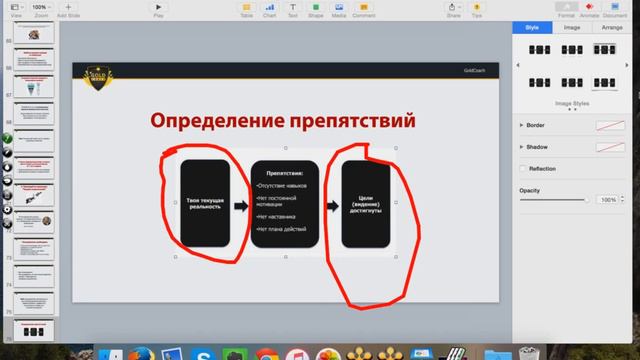
Task: Click the GoldCoach header text
Action: click(474, 71)
